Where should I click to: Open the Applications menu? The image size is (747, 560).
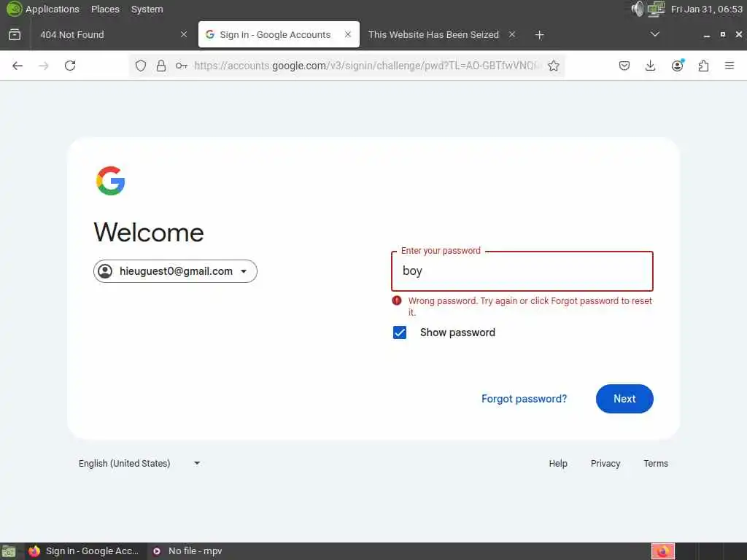pyautogui.click(x=53, y=9)
